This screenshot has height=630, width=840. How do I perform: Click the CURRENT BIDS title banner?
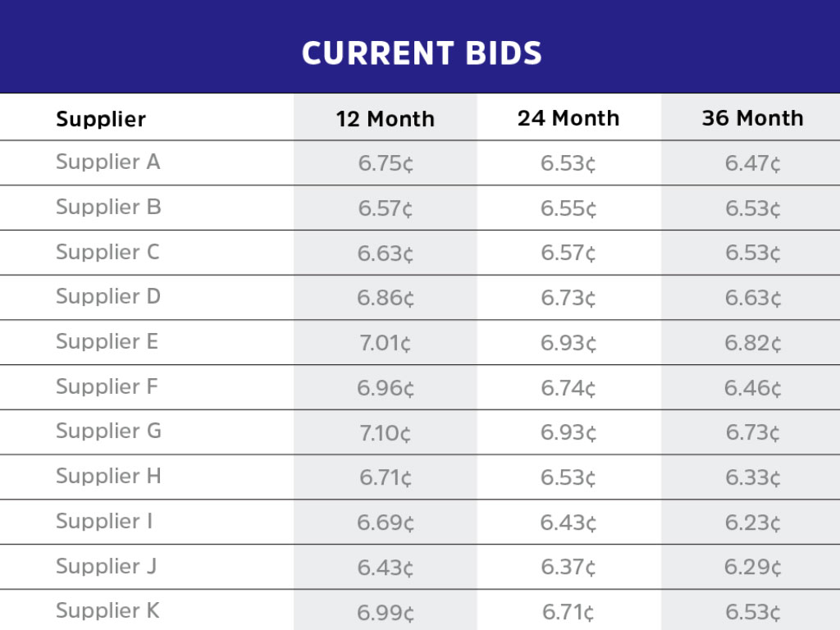(x=421, y=53)
